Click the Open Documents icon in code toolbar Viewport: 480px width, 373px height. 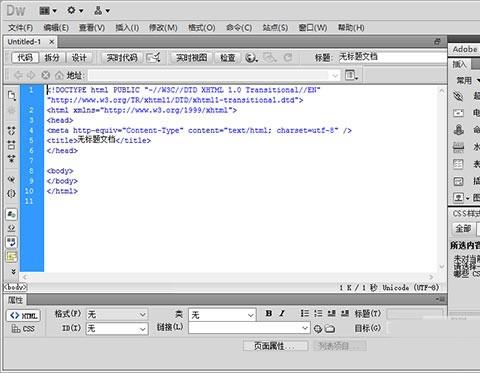[12, 96]
